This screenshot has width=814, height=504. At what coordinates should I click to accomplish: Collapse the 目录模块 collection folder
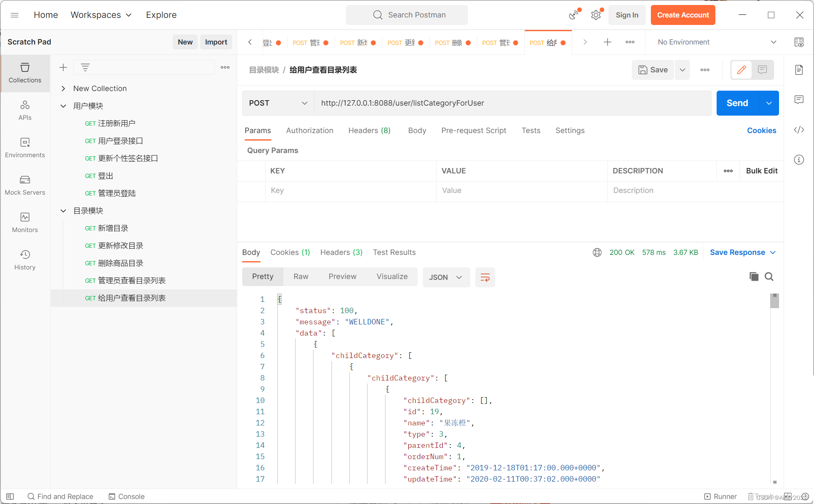(x=63, y=211)
